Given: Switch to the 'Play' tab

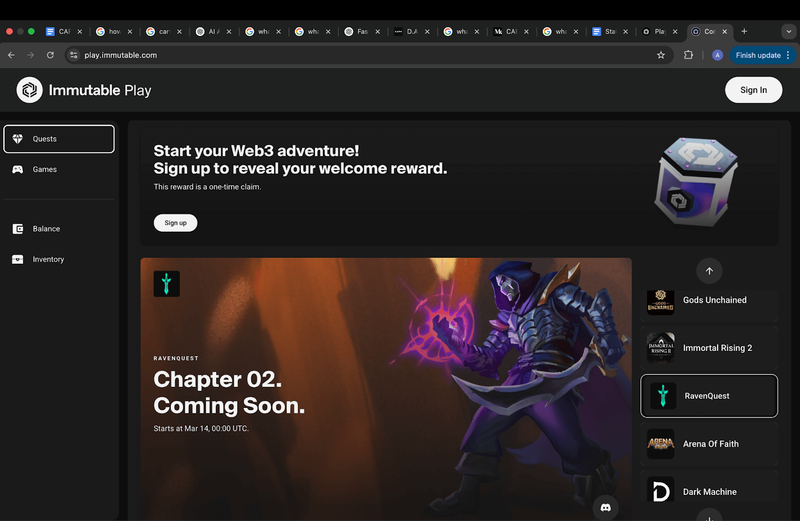Looking at the screenshot, I should pyautogui.click(x=658, y=32).
